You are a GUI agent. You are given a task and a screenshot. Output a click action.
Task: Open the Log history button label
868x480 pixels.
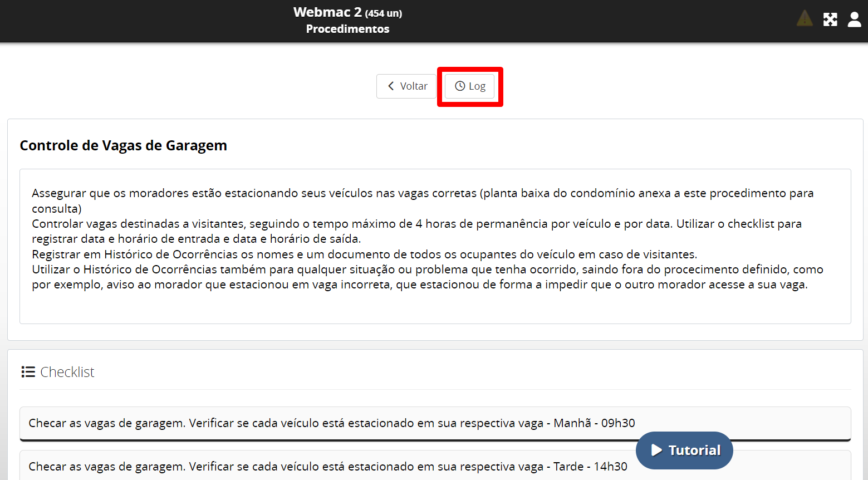tap(477, 86)
